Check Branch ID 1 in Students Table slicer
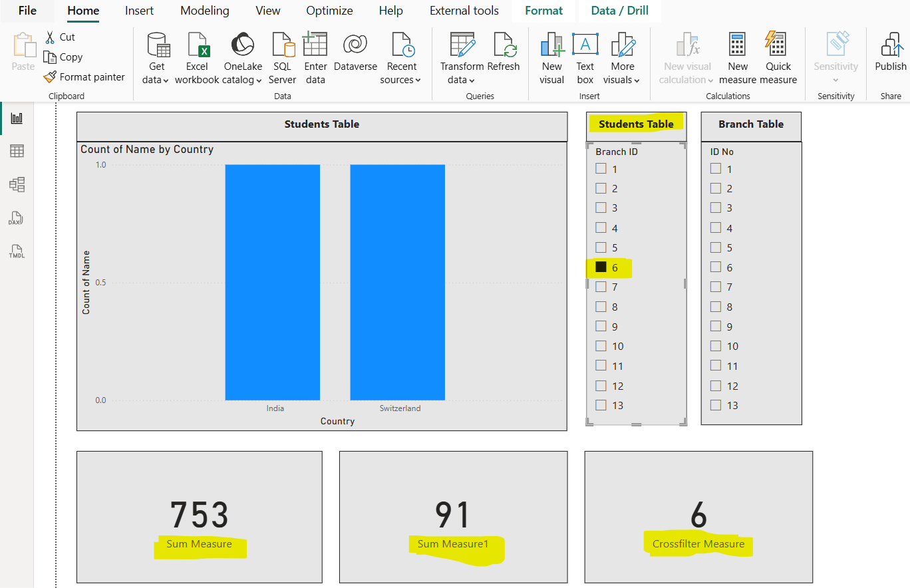Image resolution: width=910 pixels, height=588 pixels. point(602,168)
